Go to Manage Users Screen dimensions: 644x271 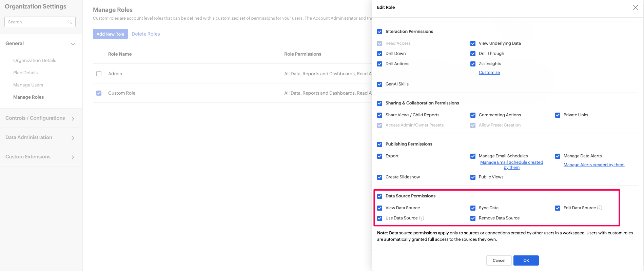tap(28, 85)
